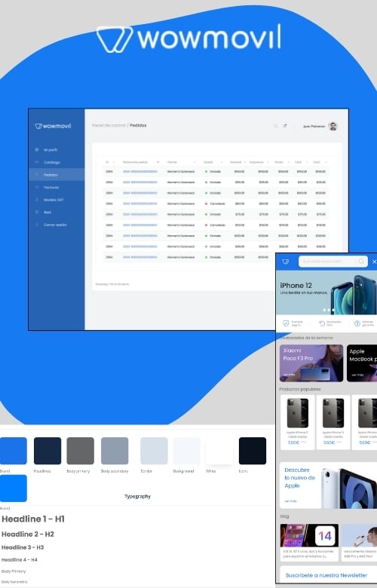Click Suscríbete a nuestra Newsletter
377x588 pixels.
(326, 575)
